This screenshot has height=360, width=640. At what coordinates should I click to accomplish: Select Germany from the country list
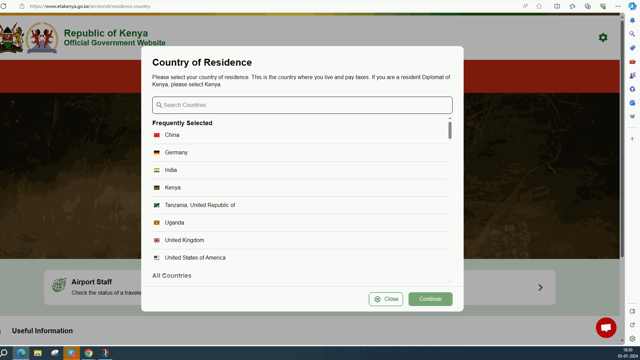click(300, 153)
